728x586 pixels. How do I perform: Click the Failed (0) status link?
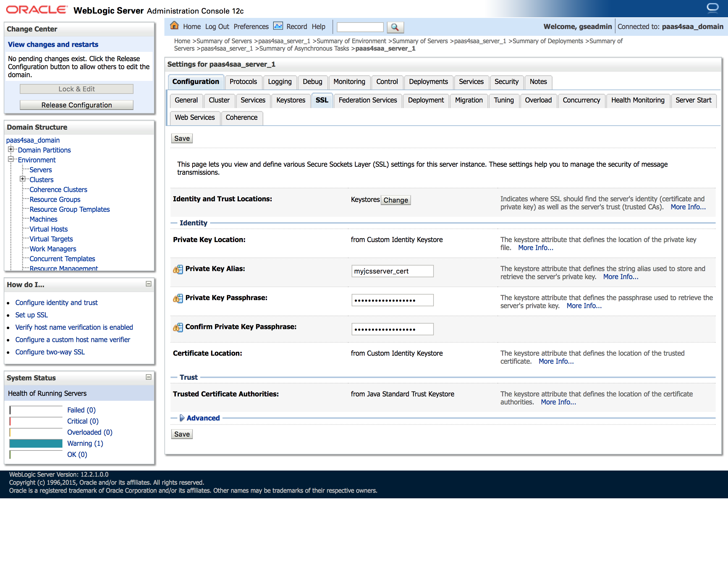click(81, 410)
